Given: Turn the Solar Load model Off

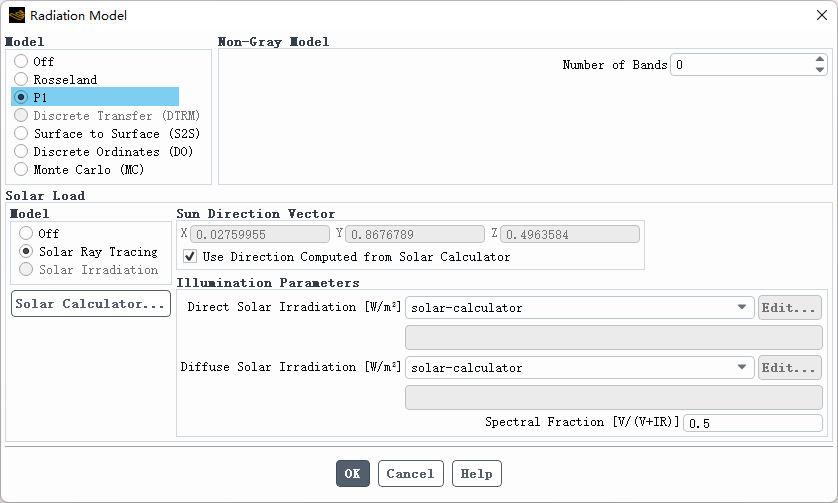Looking at the screenshot, I should click(26, 233).
